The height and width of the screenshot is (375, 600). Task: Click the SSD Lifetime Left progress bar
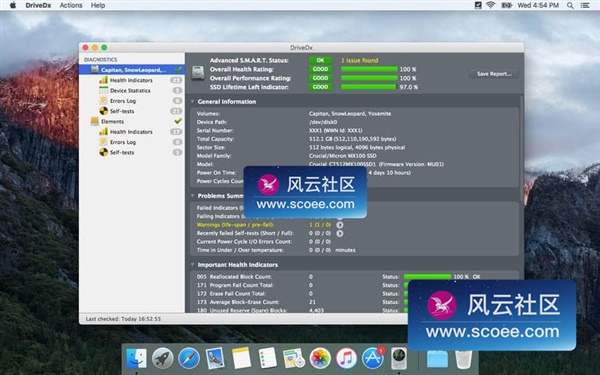[368, 87]
